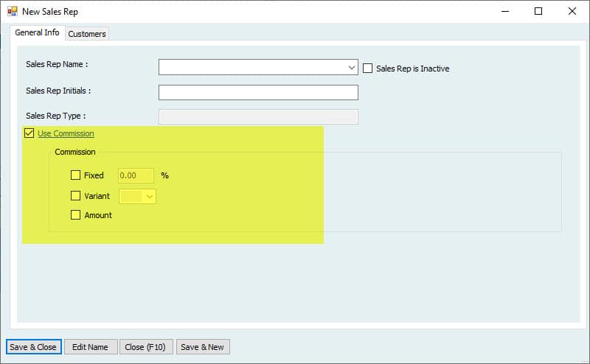
Task: Click the Sales Rep Type field
Action: coord(258,116)
